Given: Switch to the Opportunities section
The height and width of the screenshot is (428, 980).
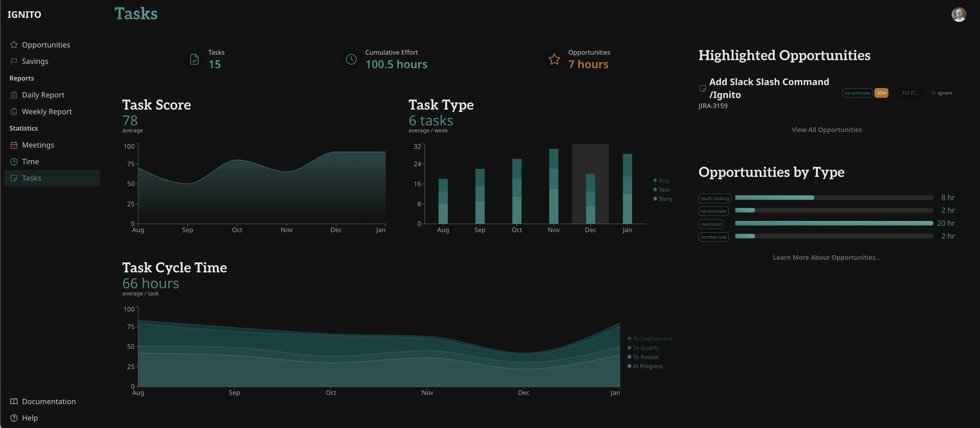Looking at the screenshot, I should coord(46,45).
